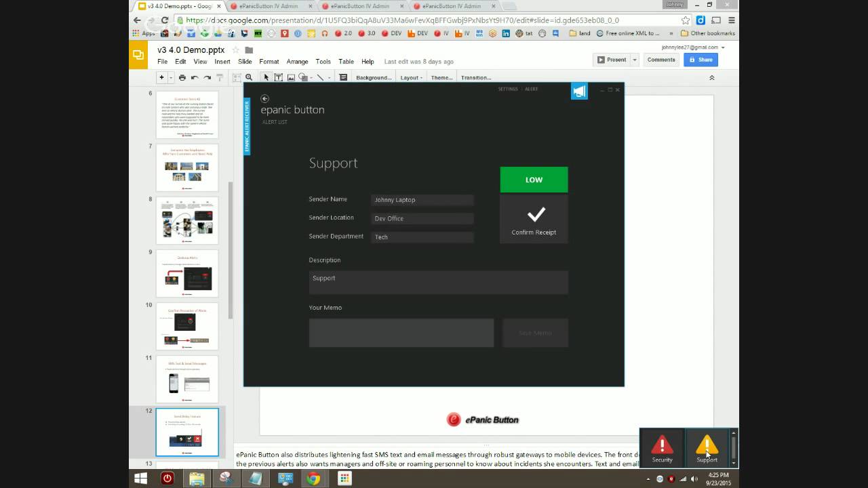
Task: Click the Sender Location field
Action: coord(422,218)
